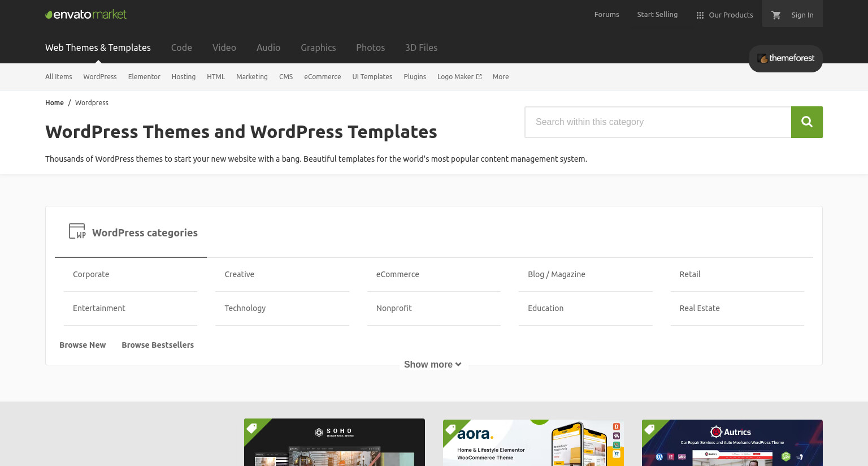This screenshot has height=466, width=868.
Task: Open the Photos section
Action: pos(370,48)
